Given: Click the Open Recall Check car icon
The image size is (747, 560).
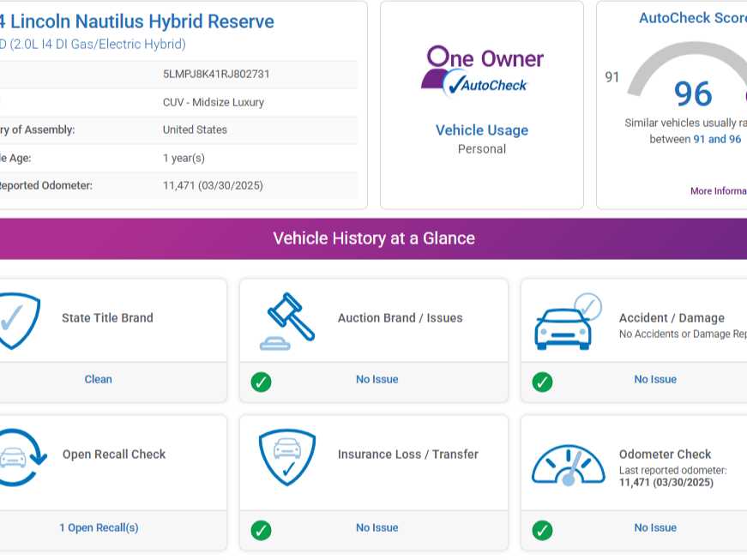Looking at the screenshot, I should [x=22, y=458].
